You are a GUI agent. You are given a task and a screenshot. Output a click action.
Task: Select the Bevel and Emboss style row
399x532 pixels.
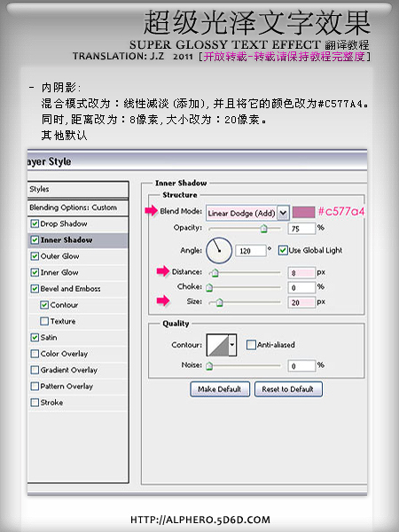coord(78,289)
